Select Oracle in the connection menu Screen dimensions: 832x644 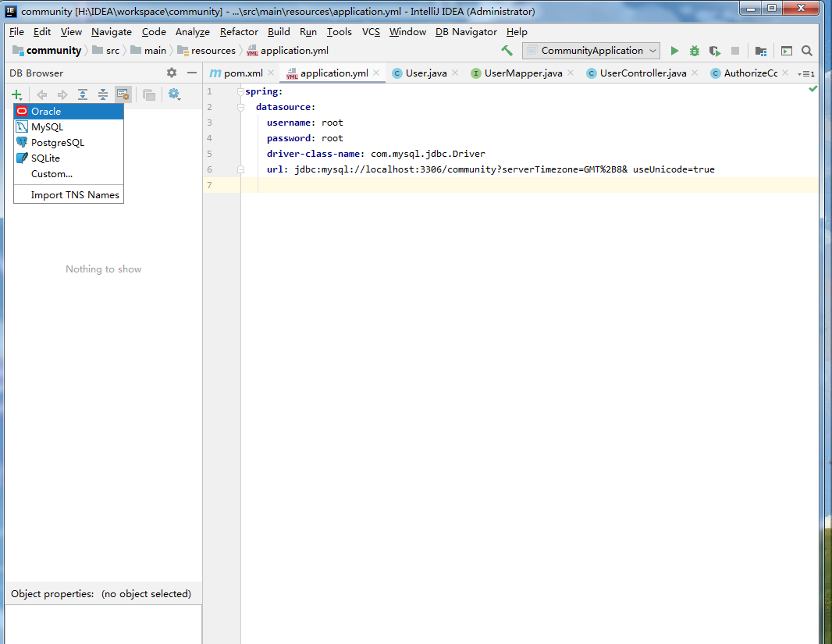[x=69, y=112]
